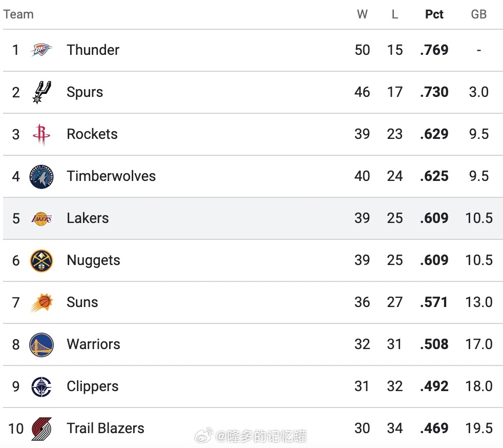Open the Nuggets team name link
Image resolution: width=503 pixels, height=448 pixels.
click(x=93, y=260)
